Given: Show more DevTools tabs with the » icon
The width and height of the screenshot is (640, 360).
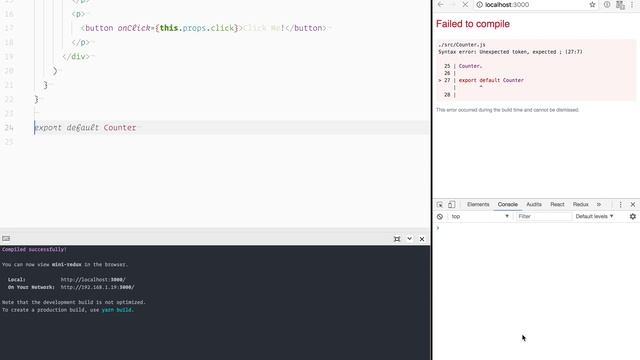Looking at the screenshot, I should pyautogui.click(x=599, y=204).
